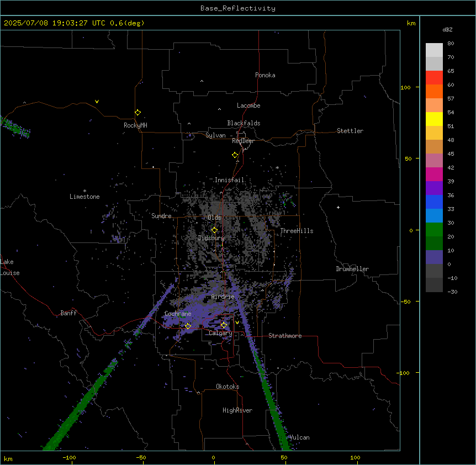The image size is (476, 465).
Task: Click the yellow diamond marker between Olds and Didsbury
Action: (x=214, y=230)
